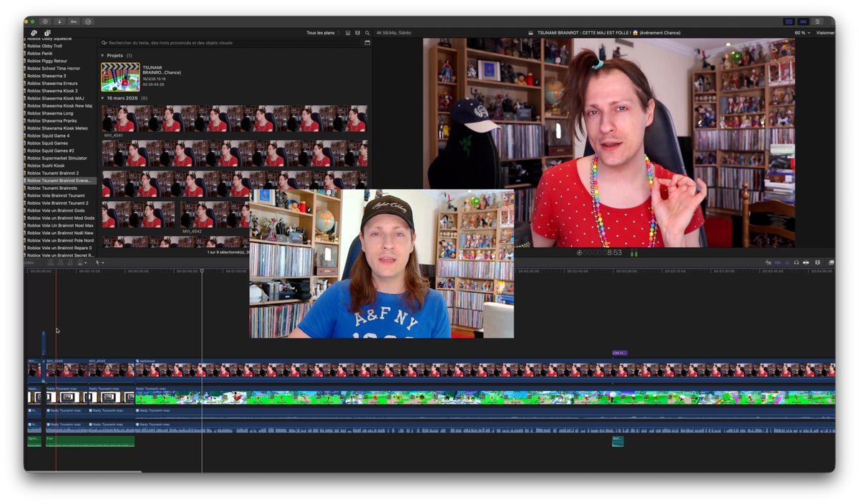Select 'Roblox Shawarma Kiosk MAJ' event
This screenshot has height=504, width=859.
pyautogui.click(x=55, y=99)
